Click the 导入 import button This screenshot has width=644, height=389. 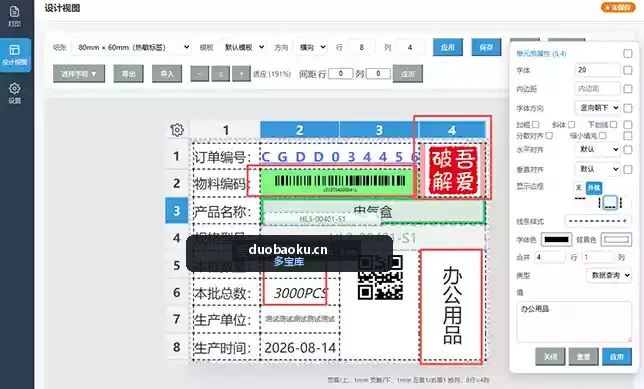167,74
